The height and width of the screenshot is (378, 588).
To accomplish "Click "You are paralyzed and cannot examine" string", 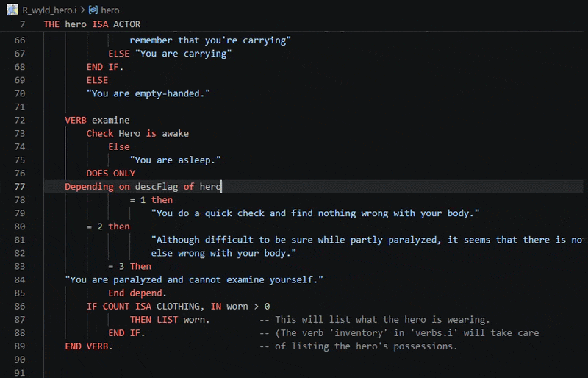I will coord(194,279).
